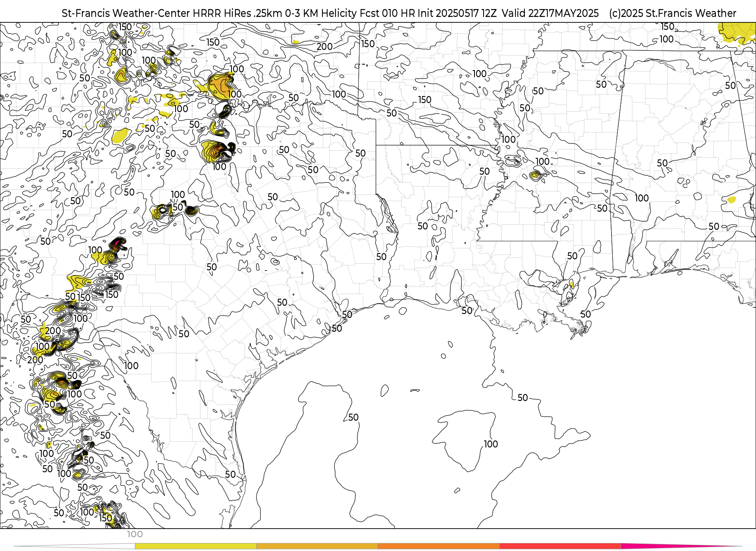Click "0-3 KM Helicity" in the title
This screenshot has width=756, height=551.
tap(320, 13)
